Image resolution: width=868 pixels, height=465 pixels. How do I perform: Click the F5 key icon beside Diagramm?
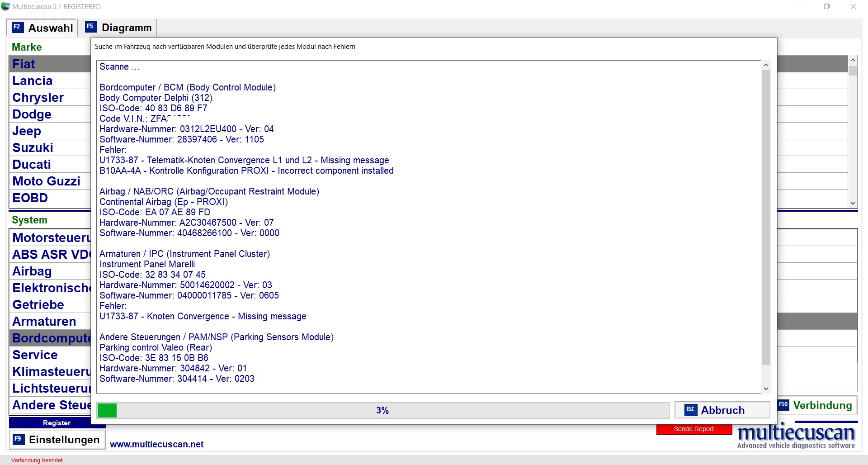point(90,27)
